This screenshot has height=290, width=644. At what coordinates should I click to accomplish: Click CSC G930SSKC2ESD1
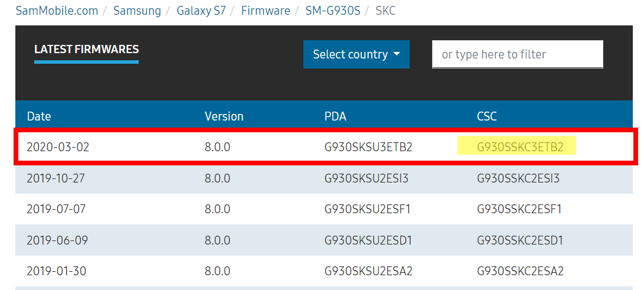pos(520,240)
